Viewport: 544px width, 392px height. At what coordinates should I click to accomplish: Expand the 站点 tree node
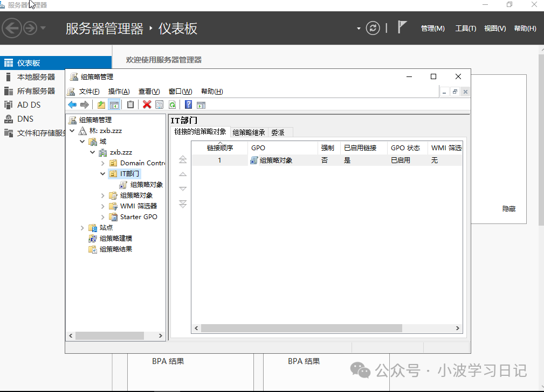(82, 227)
